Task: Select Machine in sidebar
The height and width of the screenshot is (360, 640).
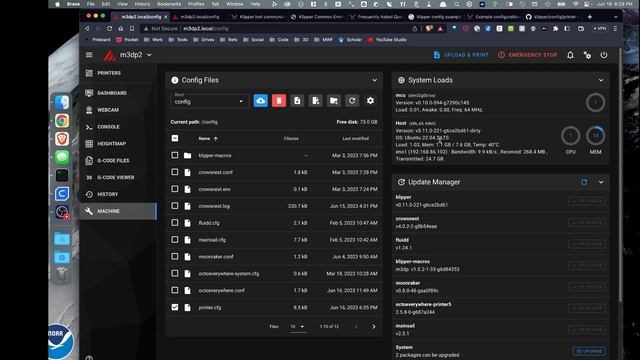Action: coord(118,211)
